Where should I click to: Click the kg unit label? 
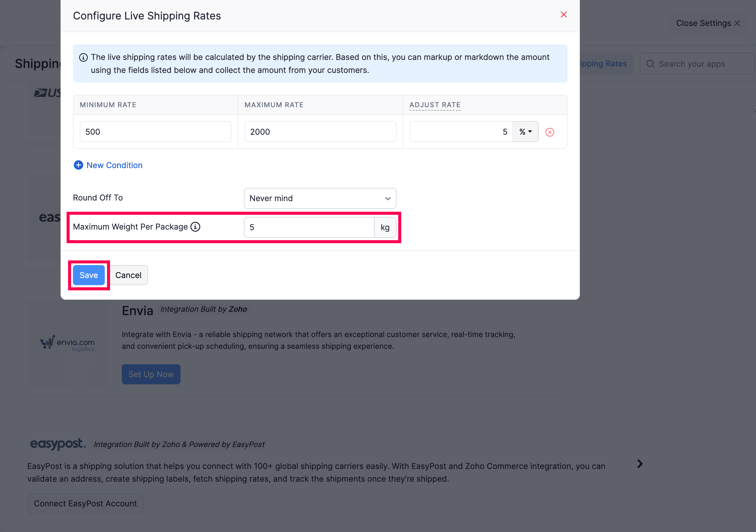(x=385, y=227)
